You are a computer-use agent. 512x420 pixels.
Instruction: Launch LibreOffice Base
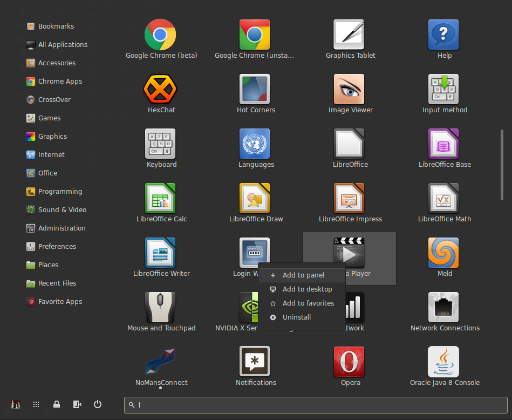pos(443,148)
